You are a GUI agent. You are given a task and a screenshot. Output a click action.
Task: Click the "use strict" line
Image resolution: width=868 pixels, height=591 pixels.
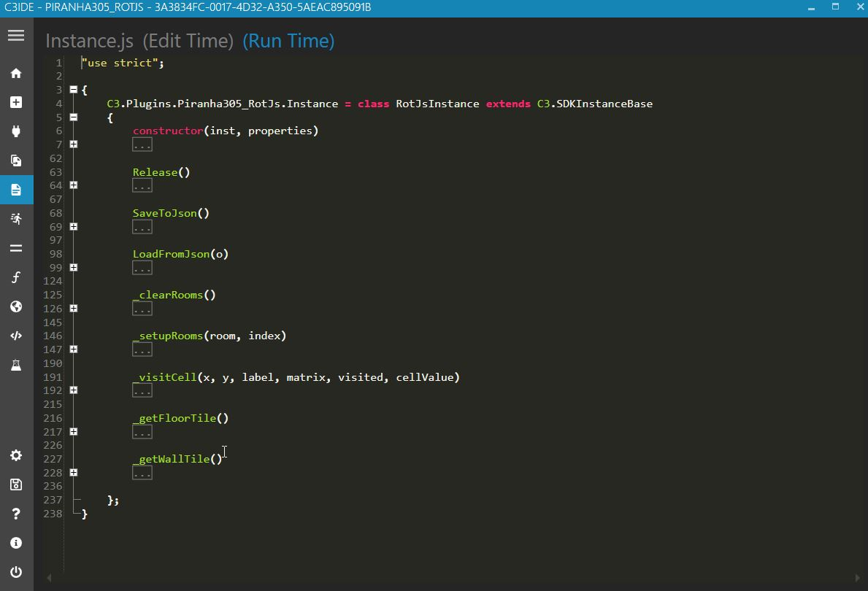123,63
